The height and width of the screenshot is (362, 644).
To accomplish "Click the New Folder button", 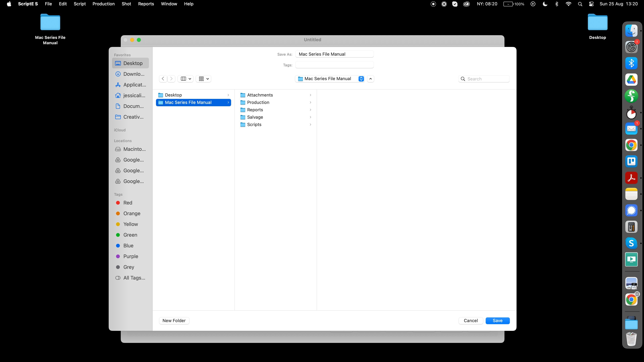I will tap(174, 321).
